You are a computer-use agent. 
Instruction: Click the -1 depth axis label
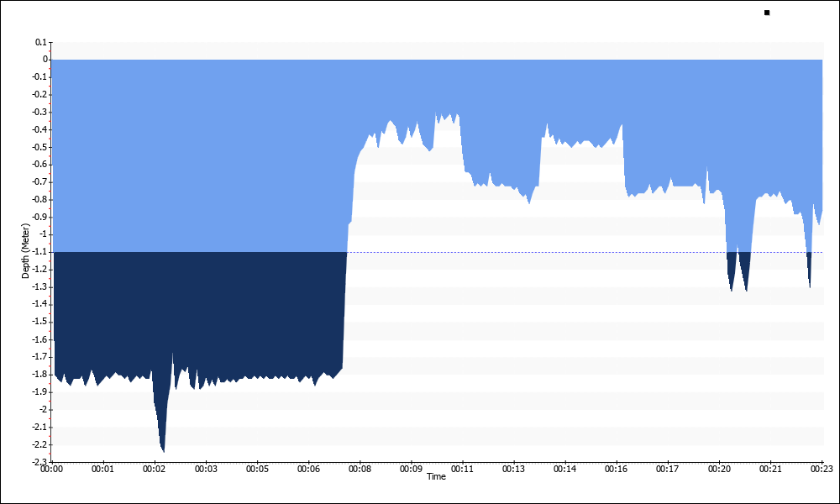pos(42,234)
